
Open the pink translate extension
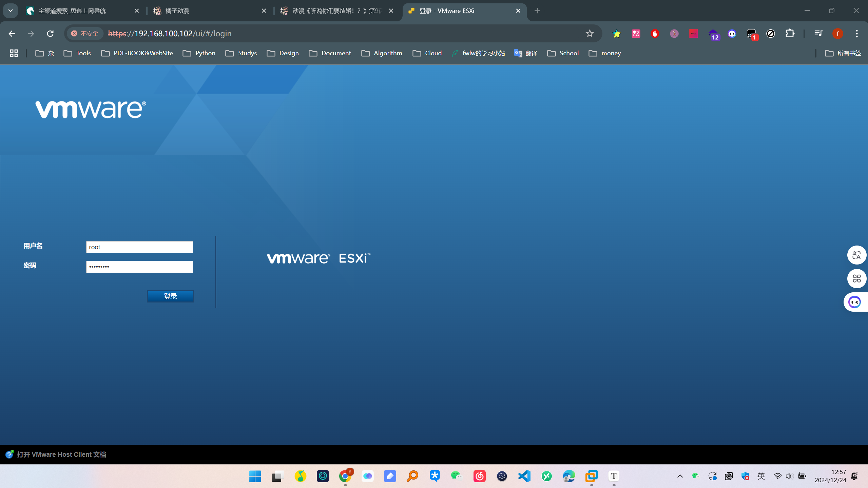(x=636, y=34)
